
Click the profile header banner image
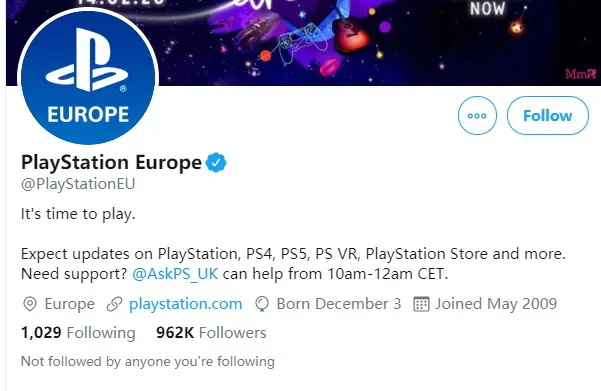pos(303,43)
